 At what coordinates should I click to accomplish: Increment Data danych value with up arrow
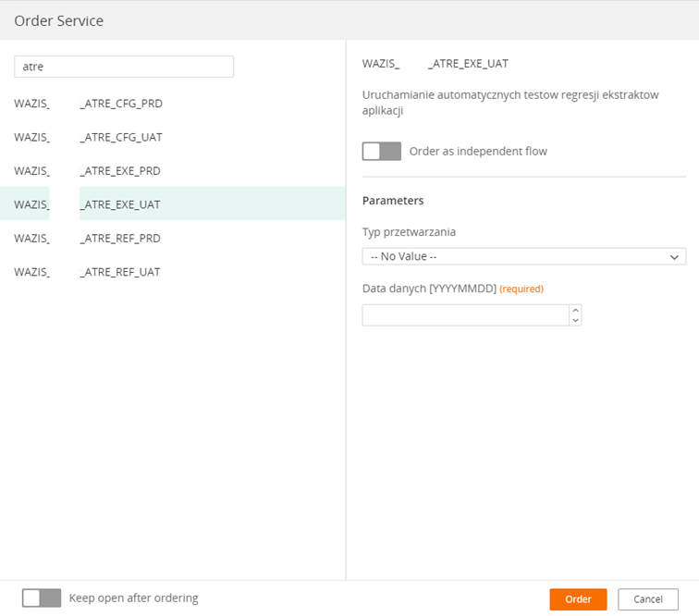click(x=575, y=310)
